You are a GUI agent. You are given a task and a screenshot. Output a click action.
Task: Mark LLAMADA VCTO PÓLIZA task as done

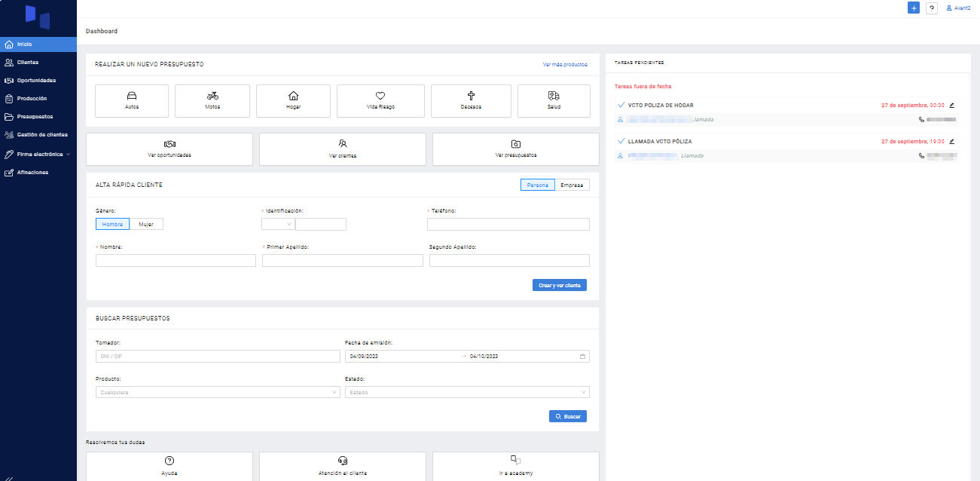(x=621, y=141)
